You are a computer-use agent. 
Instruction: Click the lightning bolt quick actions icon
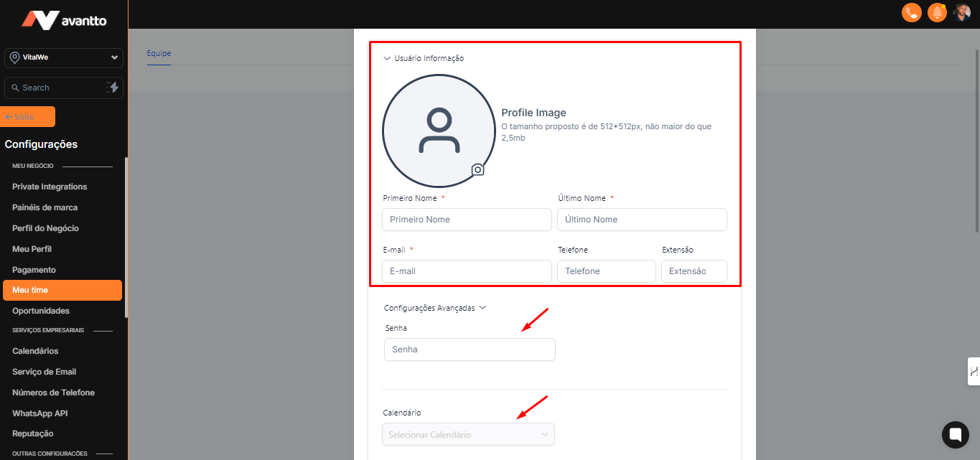point(113,88)
